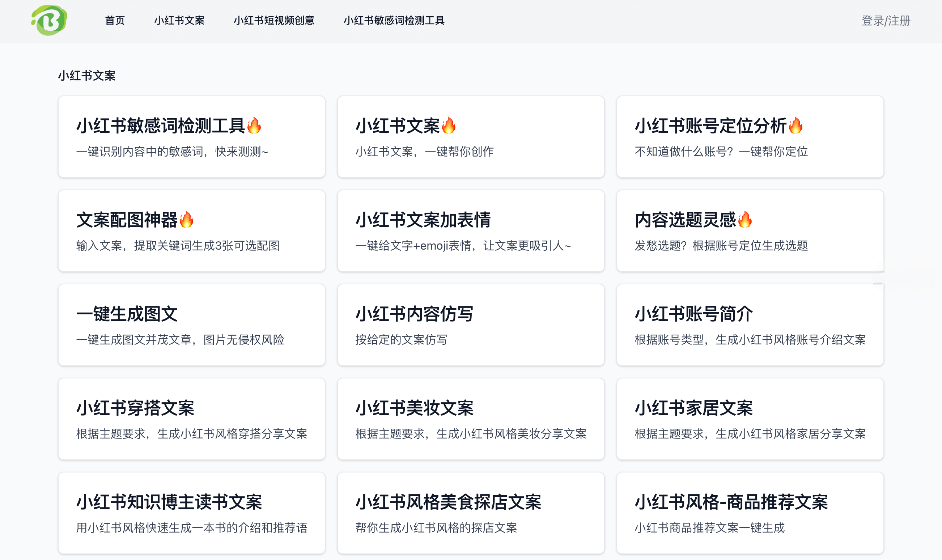Open the 小红书内容仿写 card
Viewport: 942px width, 560px height.
471,324
